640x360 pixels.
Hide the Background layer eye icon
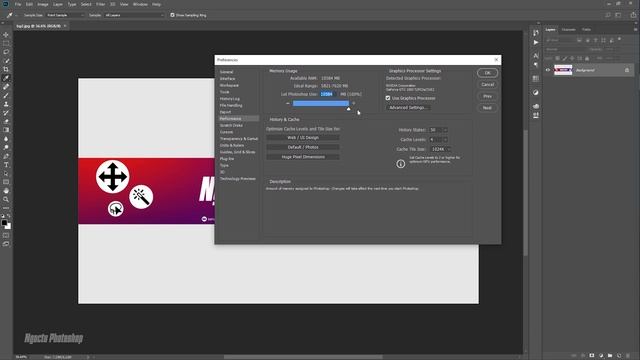pyautogui.click(x=548, y=70)
